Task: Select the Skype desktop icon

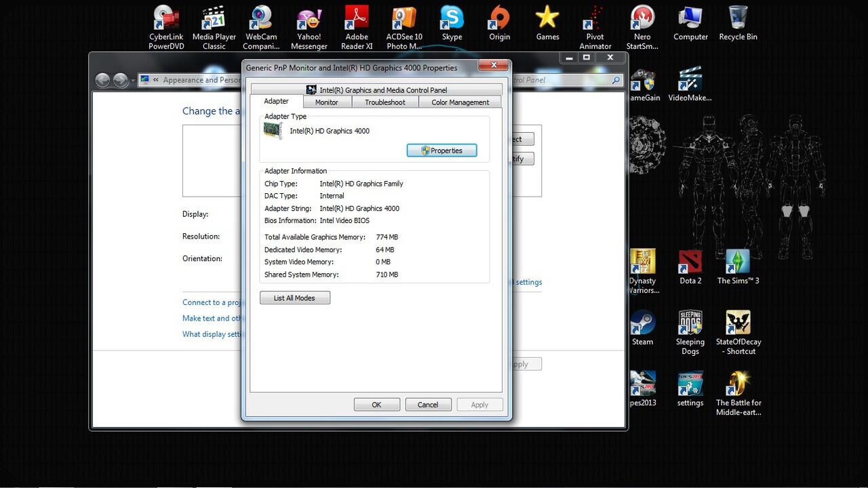Action: point(452,23)
